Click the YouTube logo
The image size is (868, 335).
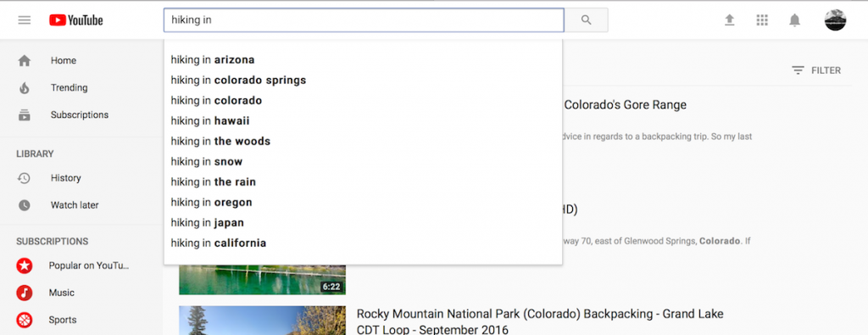click(75, 20)
